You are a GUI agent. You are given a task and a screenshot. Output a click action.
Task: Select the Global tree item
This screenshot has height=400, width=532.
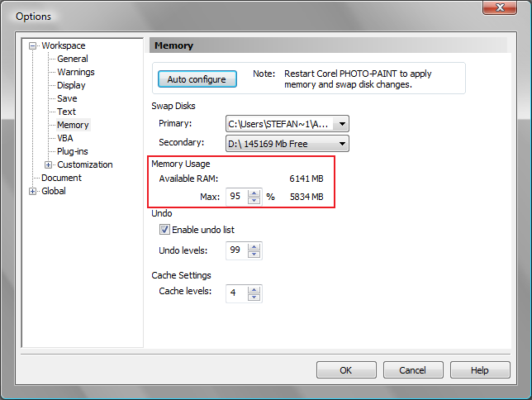pos(54,191)
